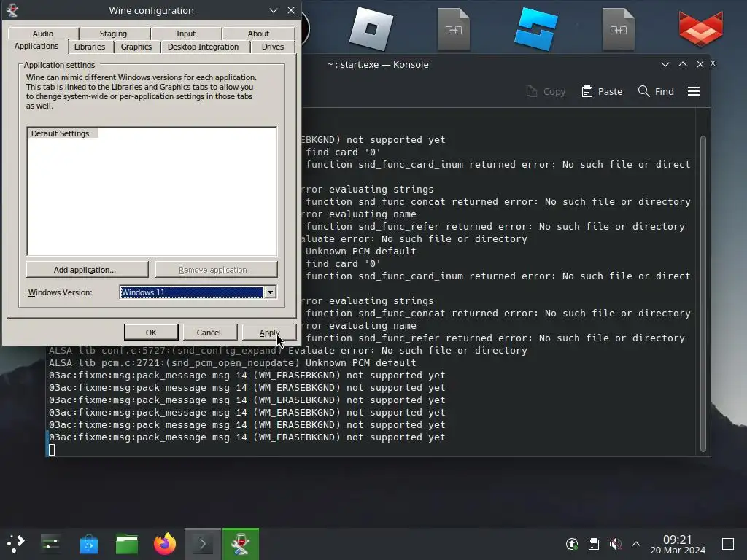
Task: Click the Wine configuration window icon
Action: coord(12,10)
